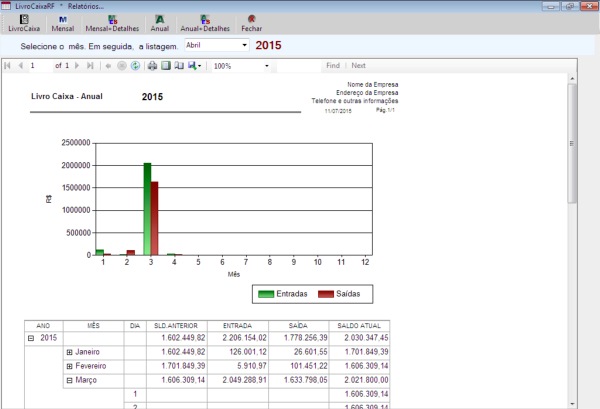The width and height of the screenshot is (600, 409).
Task: Go to the previous report page
Action: click(x=20, y=66)
